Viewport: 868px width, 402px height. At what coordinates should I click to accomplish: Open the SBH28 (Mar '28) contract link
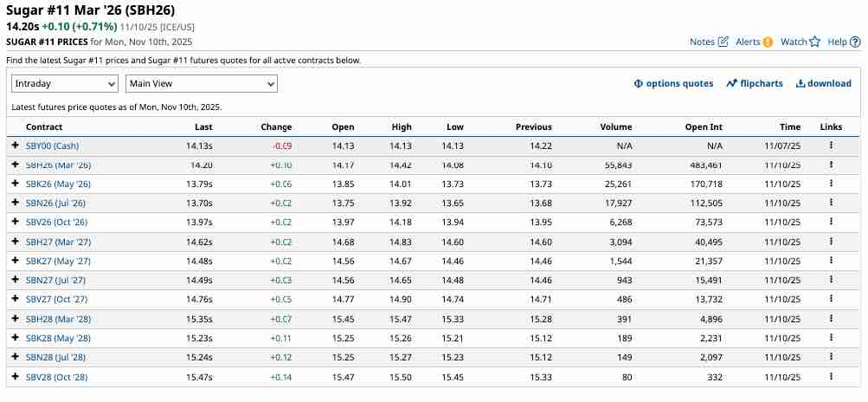tap(58, 319)
